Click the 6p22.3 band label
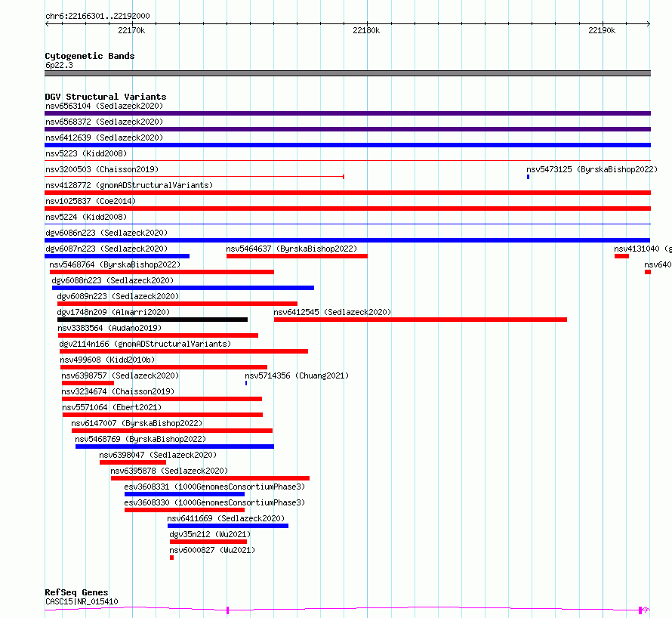The height and width of the screenshot is (618, 672). 59,65
